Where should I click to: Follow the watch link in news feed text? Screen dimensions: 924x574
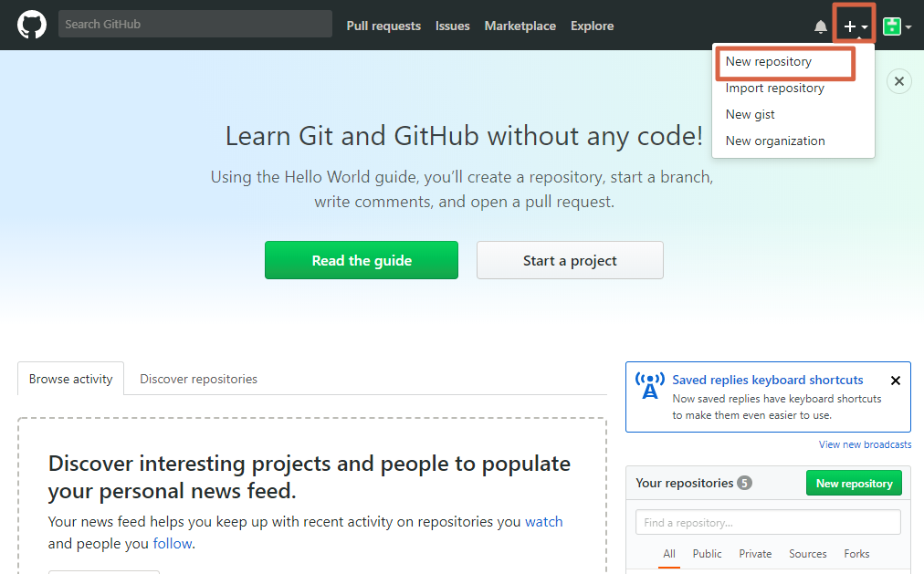point(543,522)
